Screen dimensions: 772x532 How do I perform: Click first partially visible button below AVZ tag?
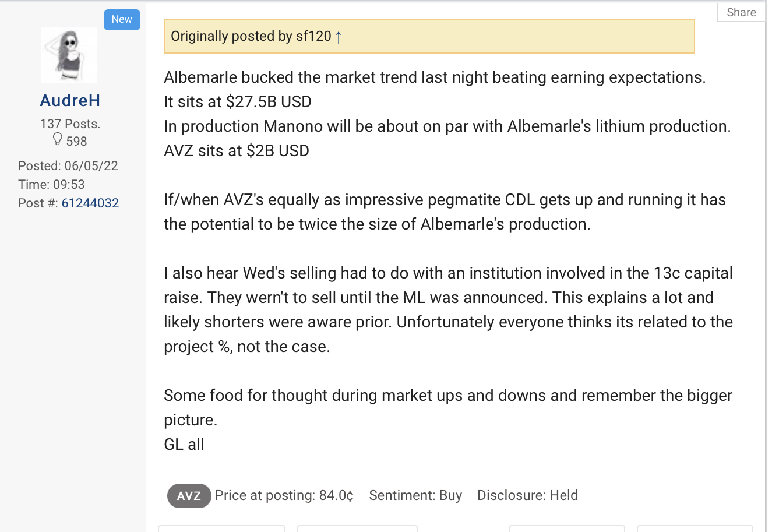[x=221, y=529]
